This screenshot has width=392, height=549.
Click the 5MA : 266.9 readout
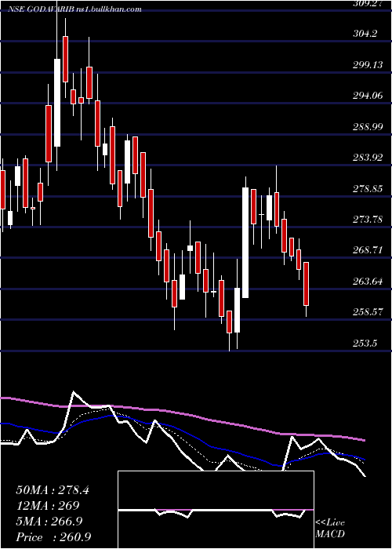49,521
